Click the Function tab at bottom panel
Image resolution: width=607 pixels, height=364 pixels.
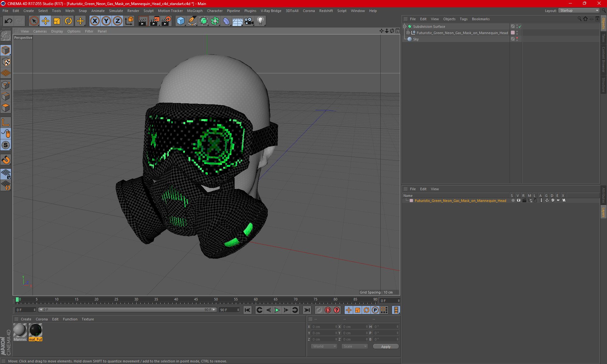70,319
